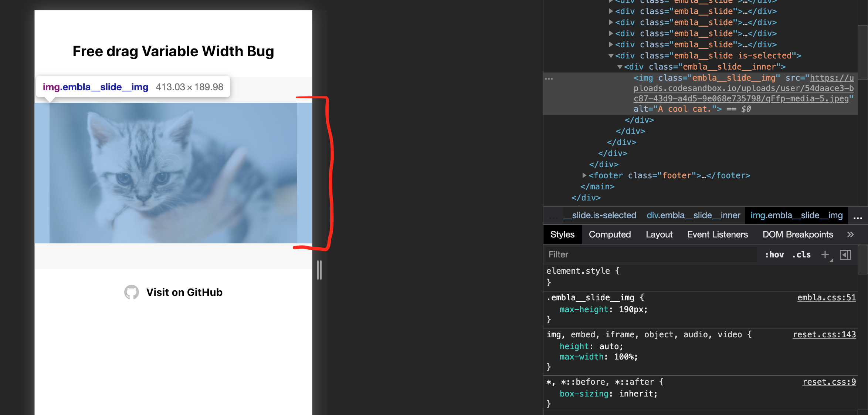This screenshot has width=868, height=415.
Task: Switch to the Computed tab
Action: 610,234
